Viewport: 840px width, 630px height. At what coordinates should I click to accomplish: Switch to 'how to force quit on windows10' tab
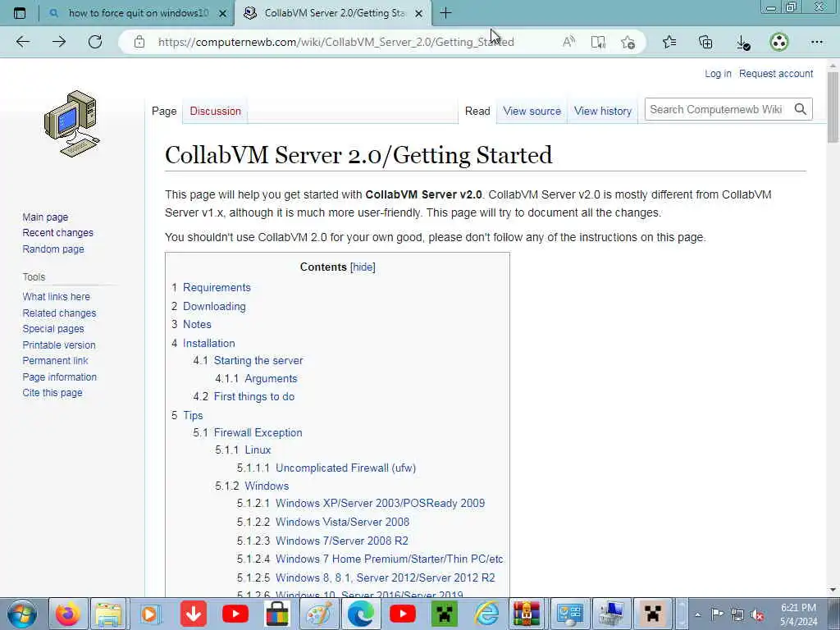pos(138,13)
